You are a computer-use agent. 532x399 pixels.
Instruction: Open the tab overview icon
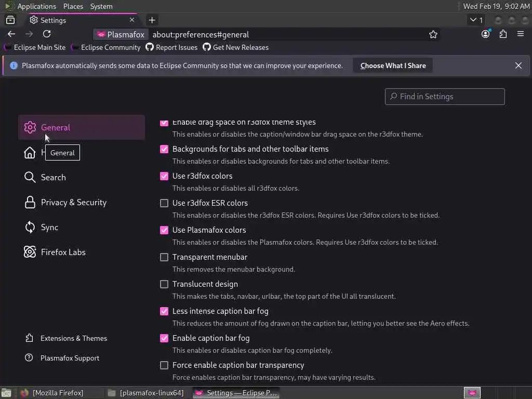click(x=10, y=20)
